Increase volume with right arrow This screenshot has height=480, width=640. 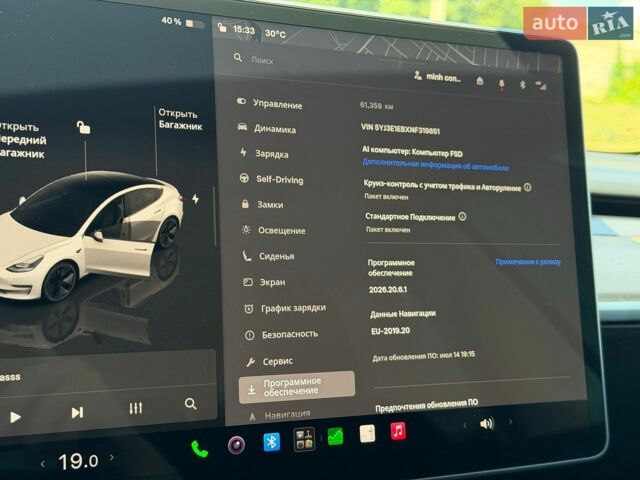pos(510,422)
